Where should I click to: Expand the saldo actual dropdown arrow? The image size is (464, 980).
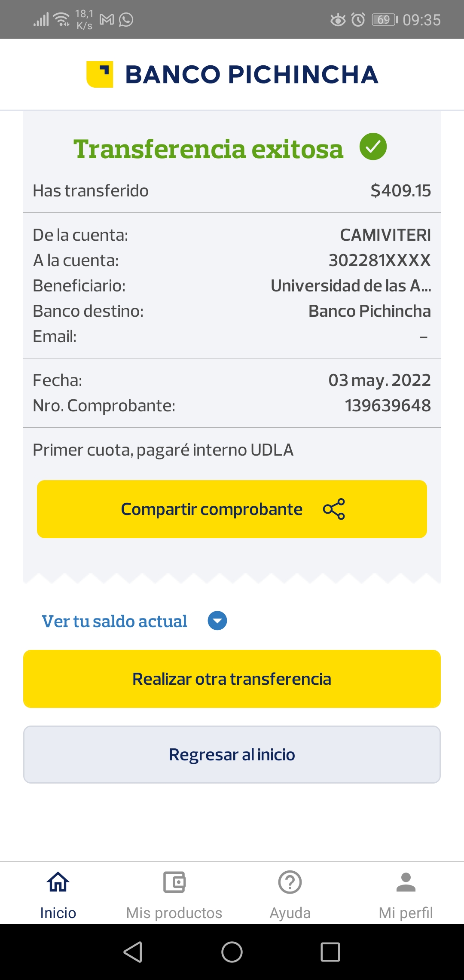(x=217, y=621)
